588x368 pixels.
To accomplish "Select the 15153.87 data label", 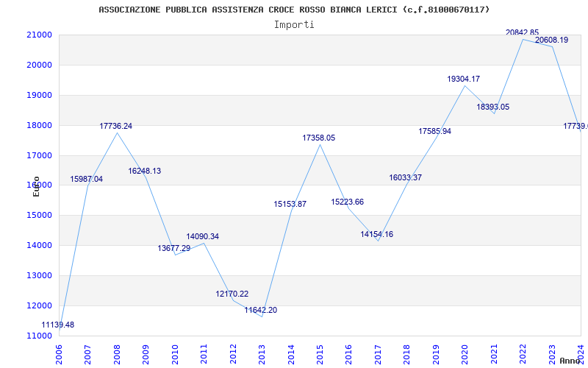I will 290,205.
